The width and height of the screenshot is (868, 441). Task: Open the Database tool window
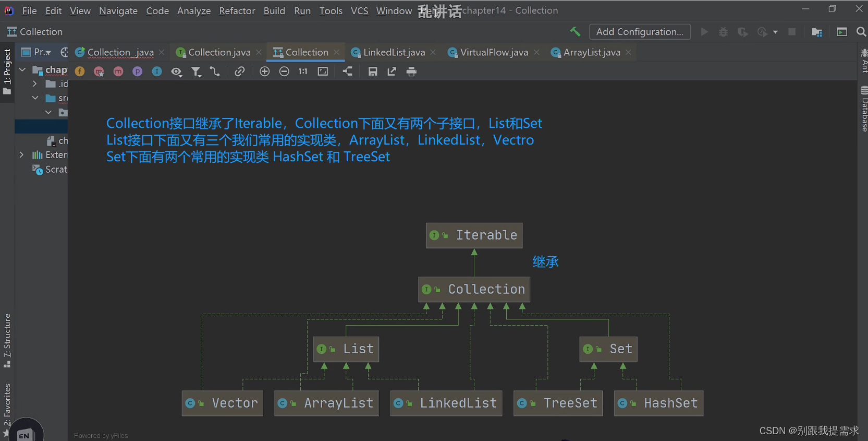(864, 110)
